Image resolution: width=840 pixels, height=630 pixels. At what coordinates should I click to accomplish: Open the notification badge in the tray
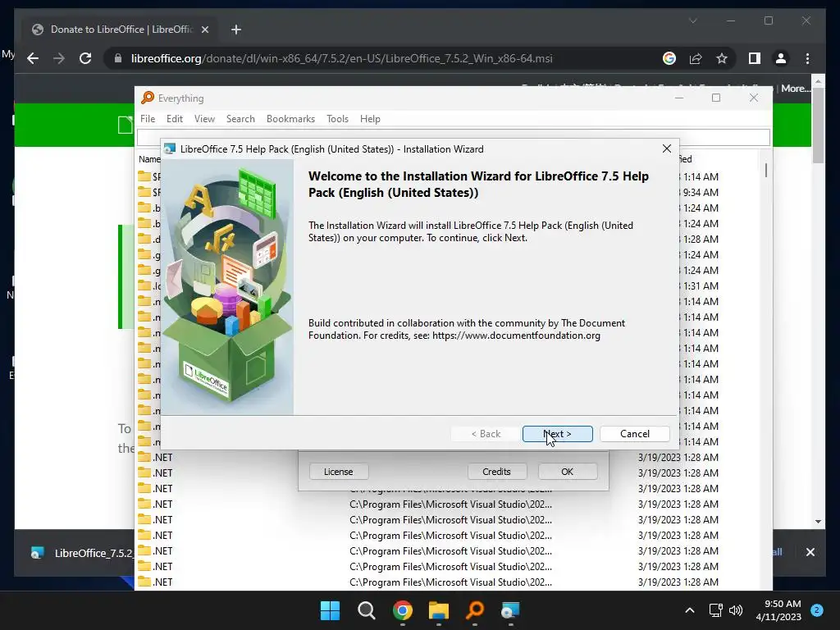tap(817, 610)
